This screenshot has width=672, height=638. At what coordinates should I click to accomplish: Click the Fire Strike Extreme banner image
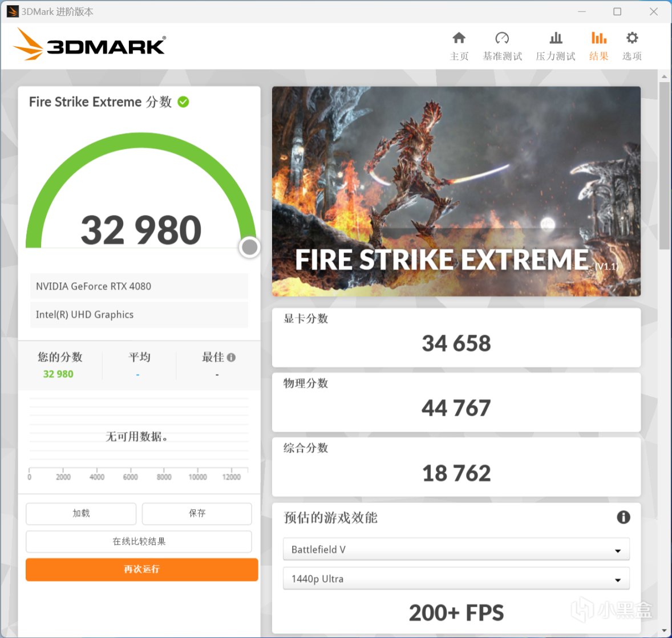456,191
